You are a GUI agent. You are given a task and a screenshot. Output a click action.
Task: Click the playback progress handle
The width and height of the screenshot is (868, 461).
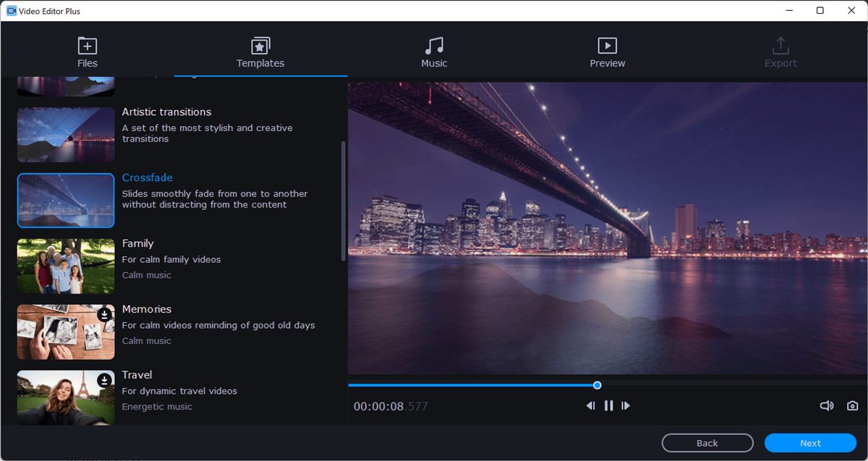point(597,385)
